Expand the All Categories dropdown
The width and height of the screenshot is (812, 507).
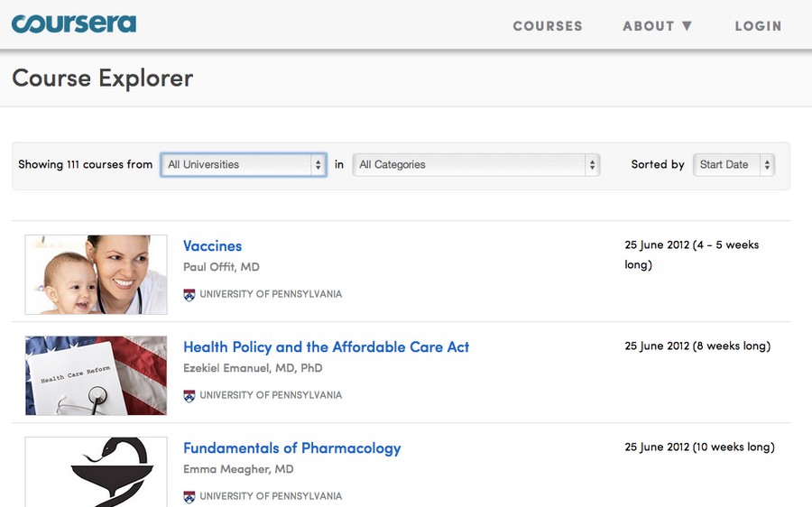click(475, 165)
